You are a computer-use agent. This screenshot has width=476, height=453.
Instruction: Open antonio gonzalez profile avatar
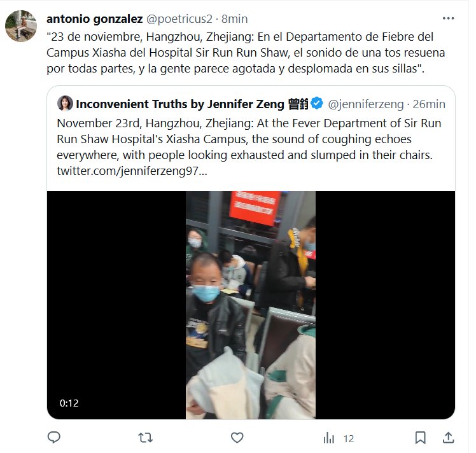21,26
